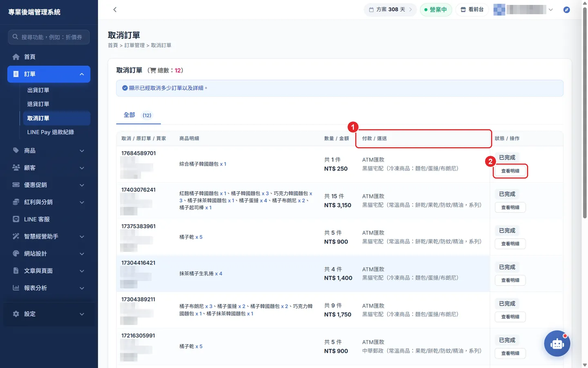Focus the 搜尋功能 search input field

[x=49, y=37]
